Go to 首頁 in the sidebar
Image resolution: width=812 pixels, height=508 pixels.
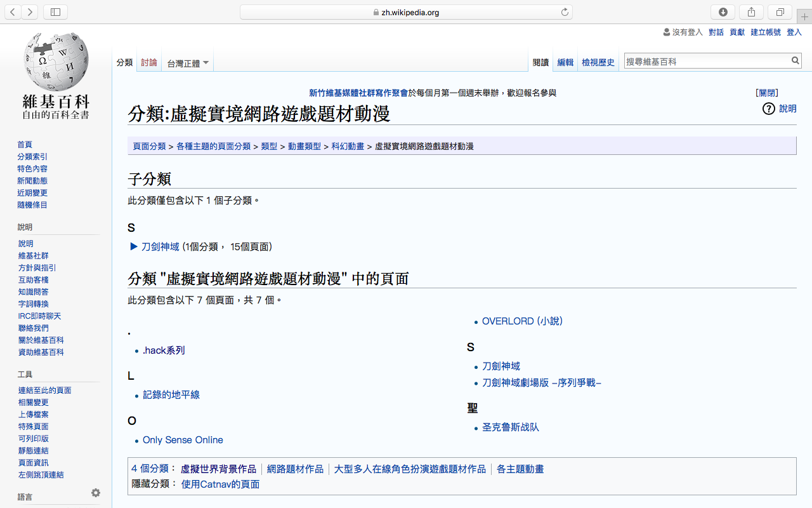(x=25, y=145)
